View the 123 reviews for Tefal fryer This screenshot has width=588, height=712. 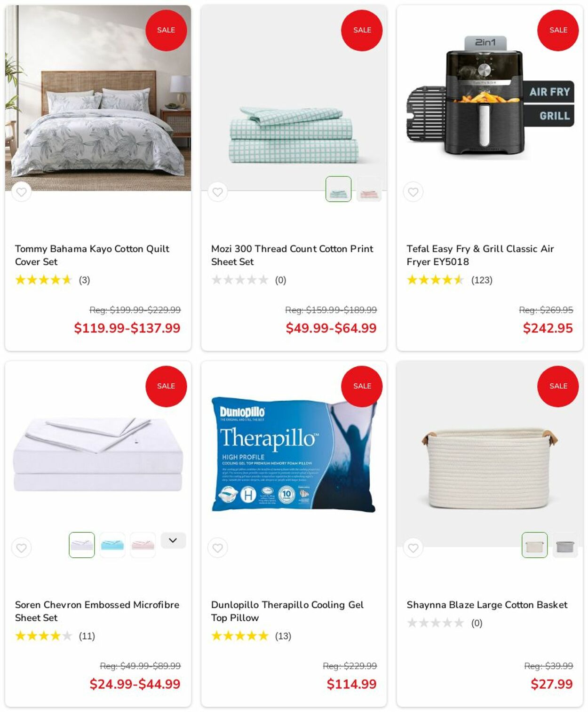[482, 280]
